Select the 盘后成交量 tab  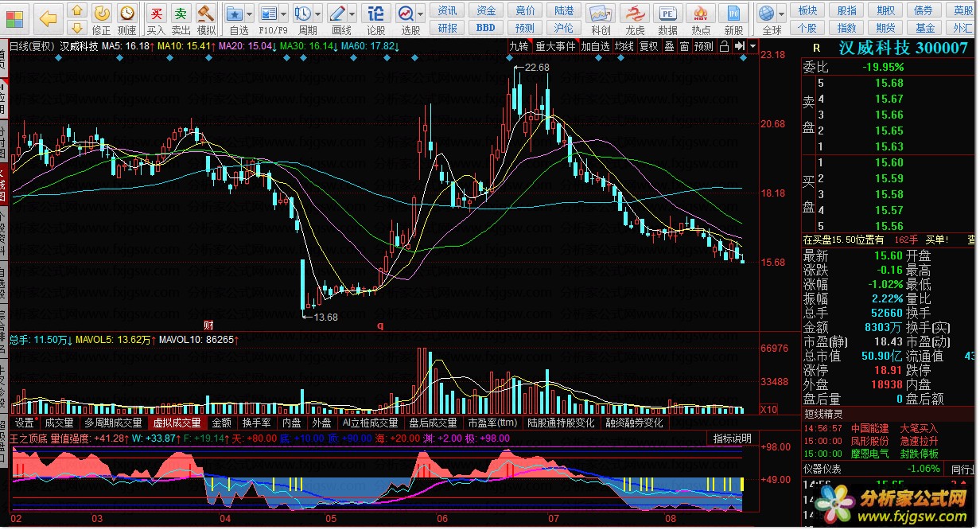pyautogui.click(x=433, y=423)
